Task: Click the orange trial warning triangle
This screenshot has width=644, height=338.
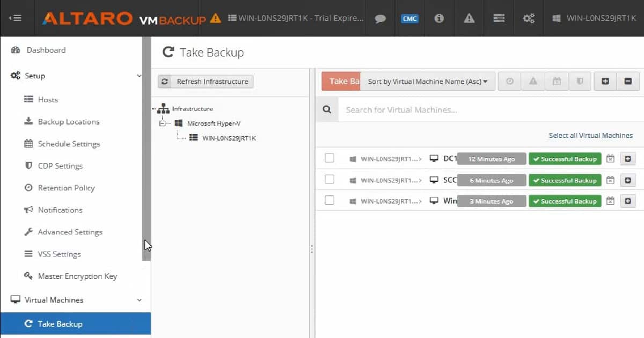Action: [216, 18]
